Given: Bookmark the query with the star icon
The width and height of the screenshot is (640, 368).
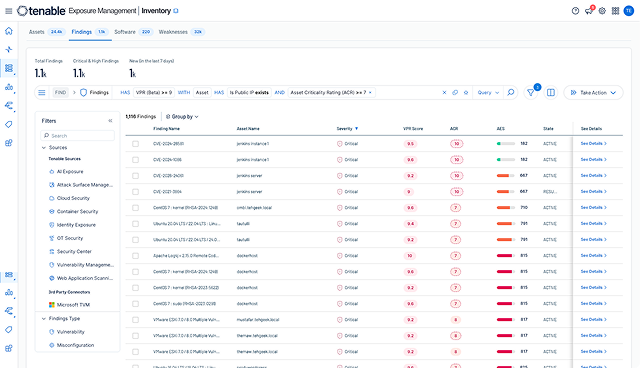Looking at the screenshot, I should pyautogui.click(x=466, y=93).
